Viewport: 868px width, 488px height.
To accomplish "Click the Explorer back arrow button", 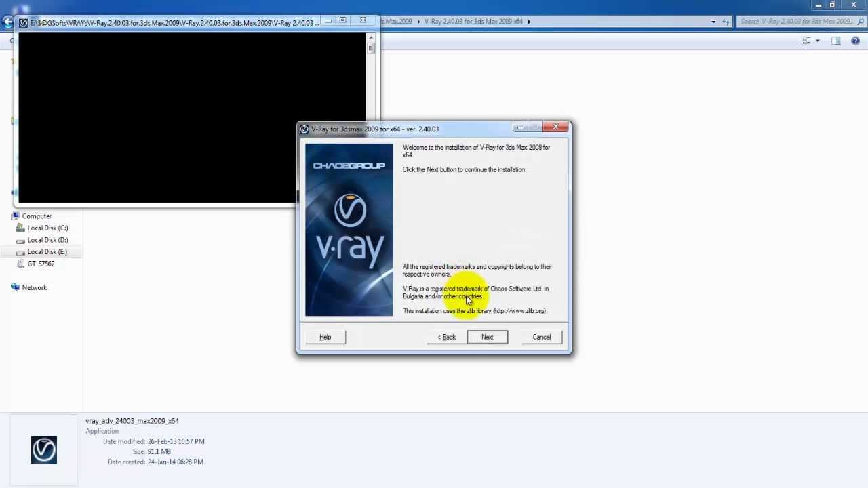I will click(x=7, y=22).
